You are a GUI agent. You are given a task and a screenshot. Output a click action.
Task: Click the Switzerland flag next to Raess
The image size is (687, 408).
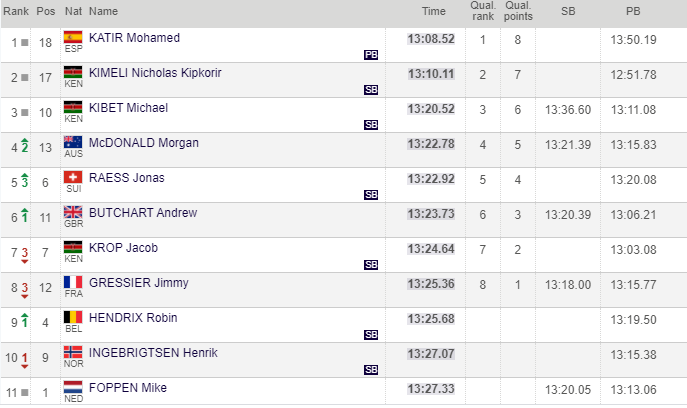pos(71,177)
